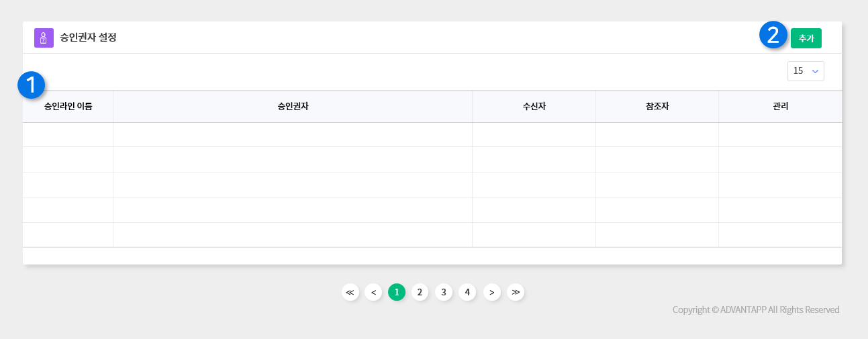The height and width of the screenshot is (339, 868).
Task: Click the 관리 column header
Action: [780, 107]
